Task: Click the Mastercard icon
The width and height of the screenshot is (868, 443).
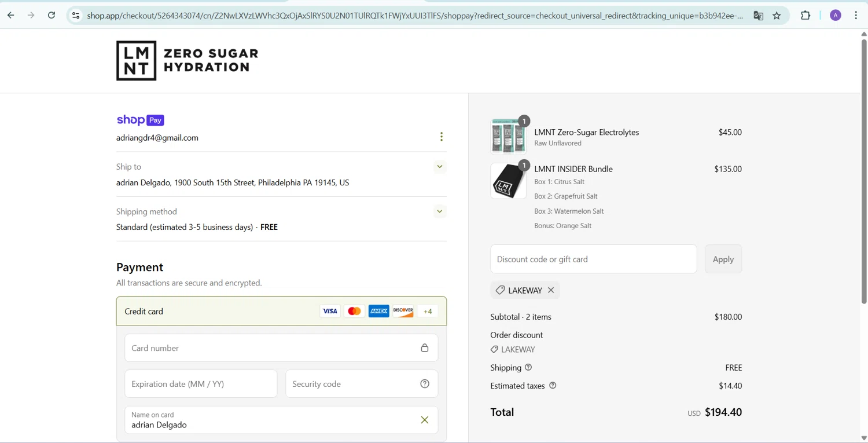Action: tap(354, 311)
